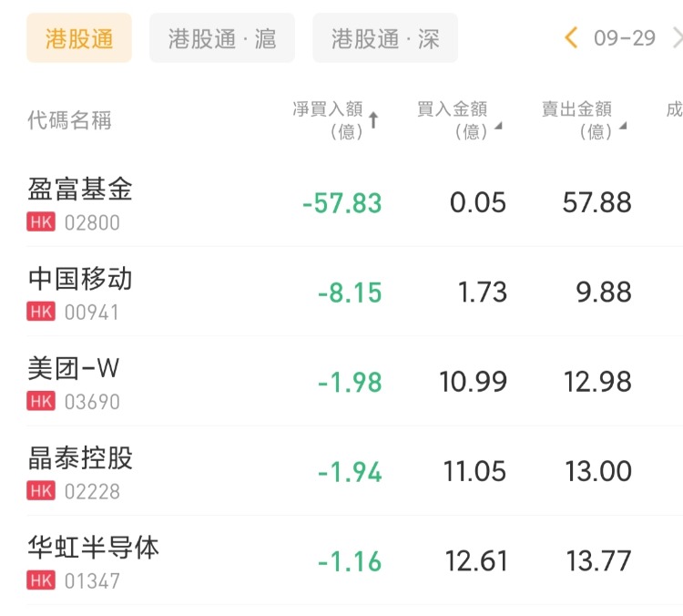Go to next date with right arrow
Viewport: 683px width, 616px height.
point(676,38)
